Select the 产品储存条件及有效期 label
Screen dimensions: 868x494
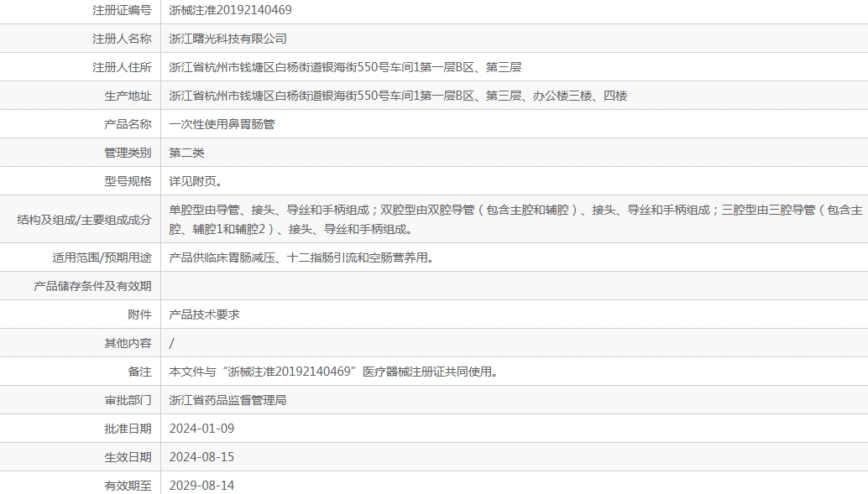pyautogui.click(x=92, y=286)
